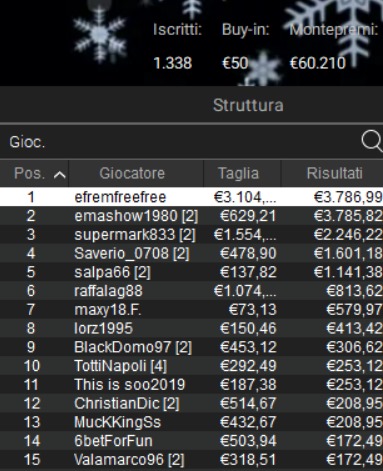Select player TottiNapoli row
This screenshot has width=383, height=471.
coord(191,366)
